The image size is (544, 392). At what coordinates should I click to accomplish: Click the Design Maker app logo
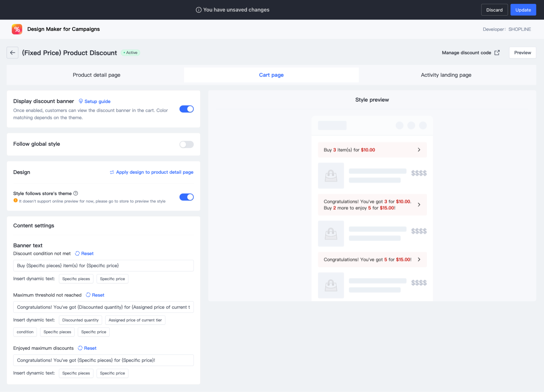coord(17,29)
